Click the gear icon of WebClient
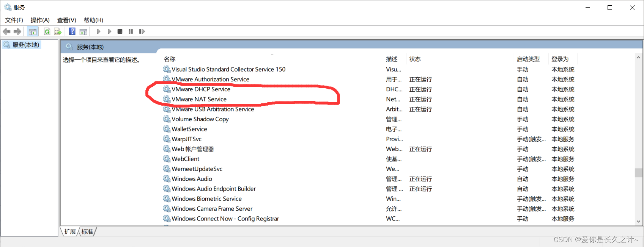Image resolution: width=644 pixels, height=247 pixels. (x=167, y=159)
